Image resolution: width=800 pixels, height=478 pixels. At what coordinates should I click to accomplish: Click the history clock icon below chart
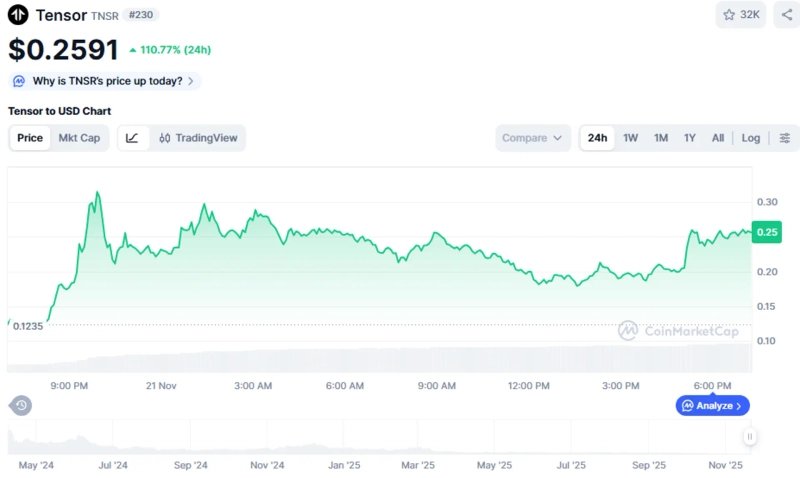pyautogui.click(x=21, y=405)
